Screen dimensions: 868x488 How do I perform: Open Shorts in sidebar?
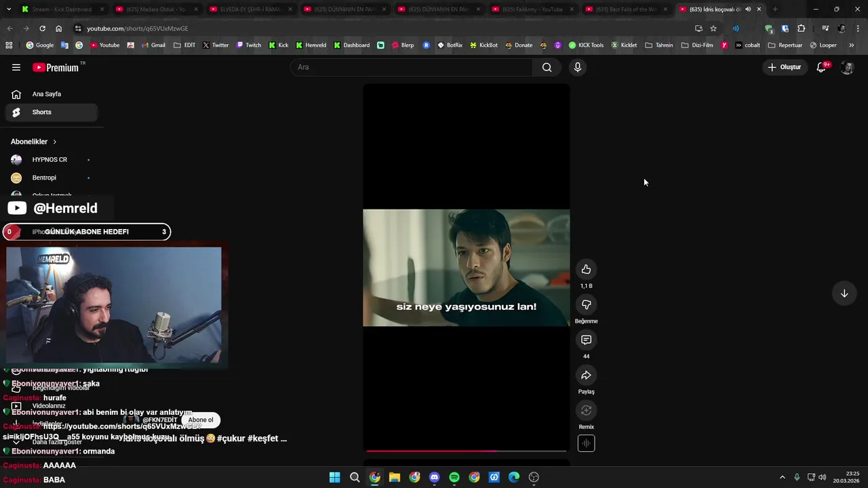[x=52, y=112]
